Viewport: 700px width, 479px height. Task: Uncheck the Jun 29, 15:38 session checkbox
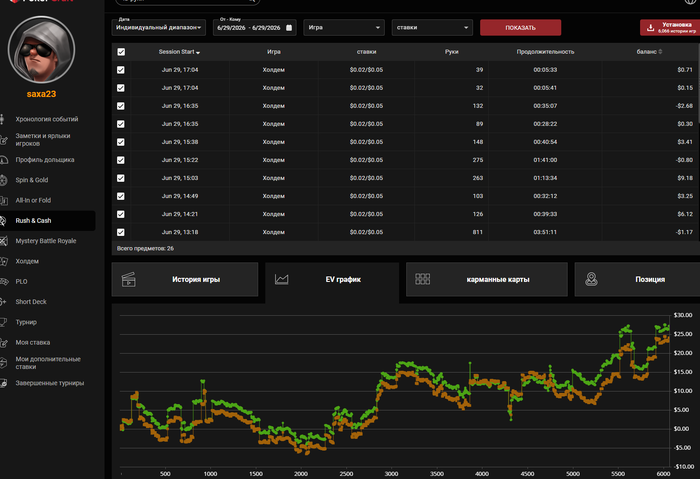click(121, 142)
